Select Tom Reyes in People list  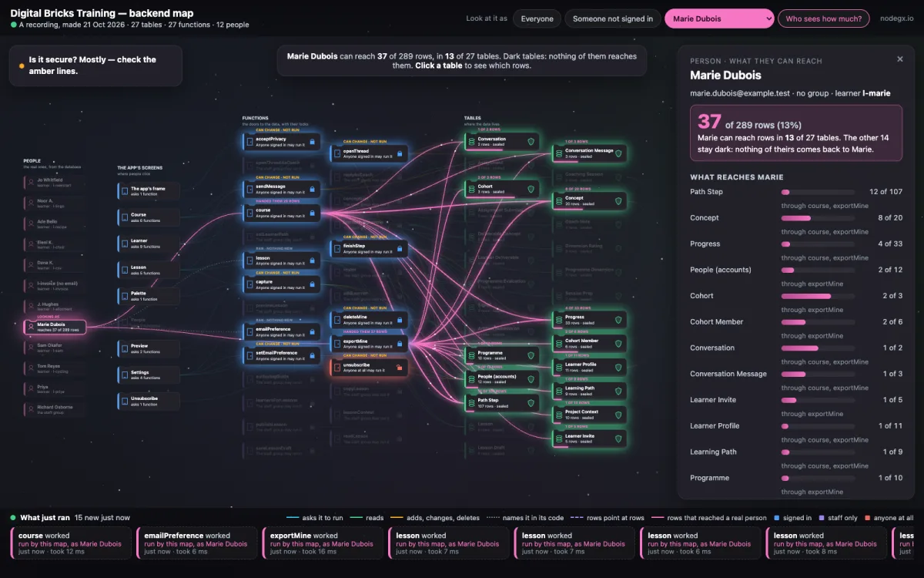tap(55, 368)
